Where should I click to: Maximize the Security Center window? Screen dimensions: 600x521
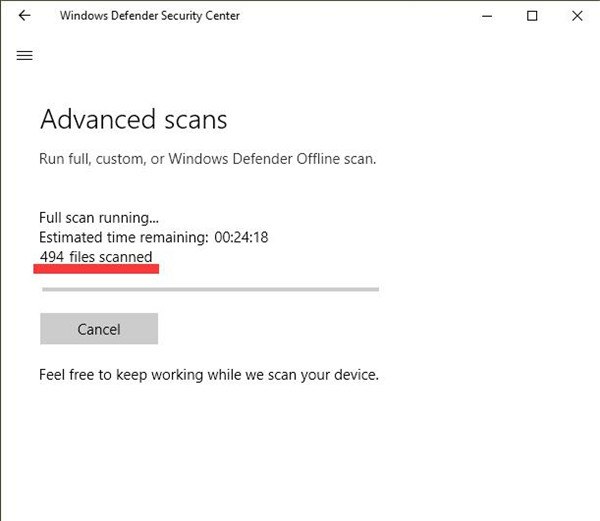(x=532, y=16)
